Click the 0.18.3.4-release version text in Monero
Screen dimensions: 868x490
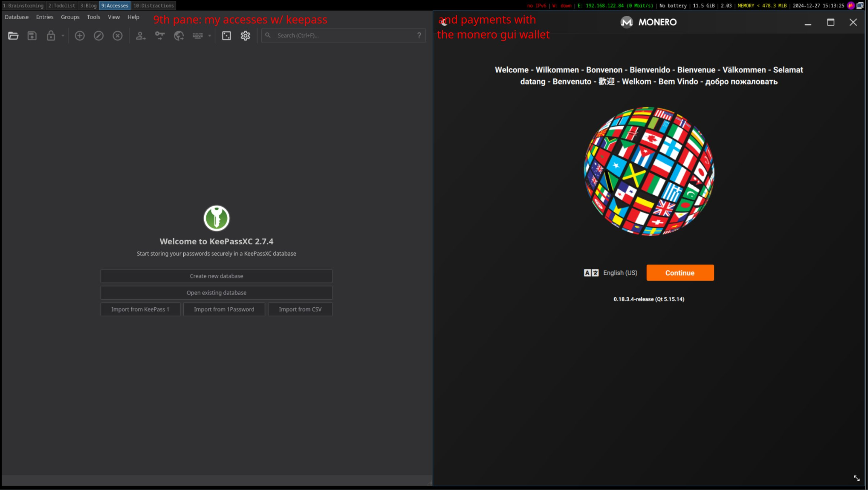pos(649,299)
